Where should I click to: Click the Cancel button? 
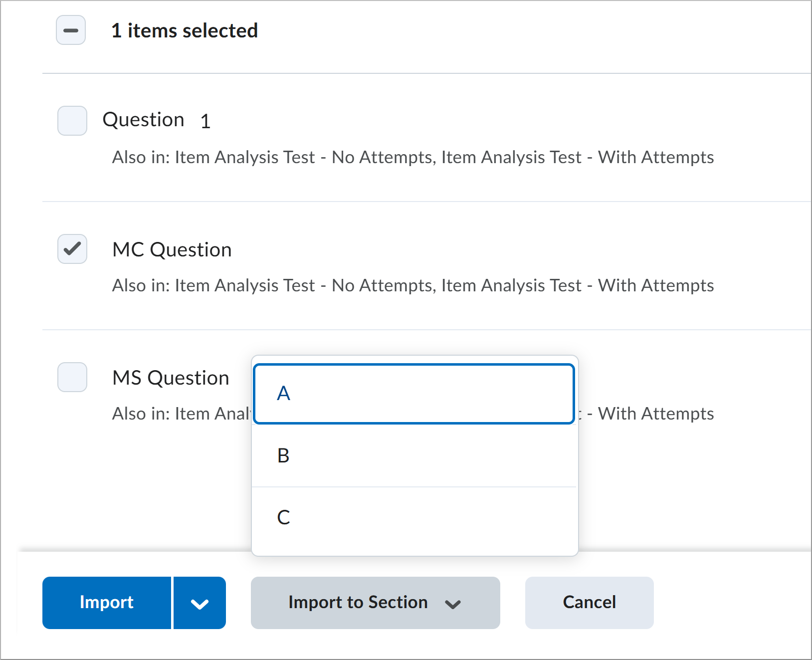pyautogui.click(x=589, y=603)
